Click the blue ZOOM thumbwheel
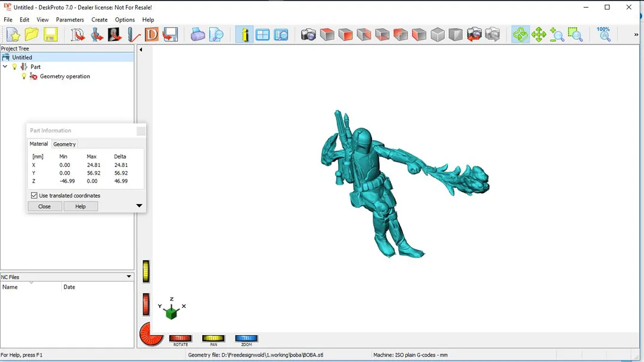 click(x=246, y=338)
